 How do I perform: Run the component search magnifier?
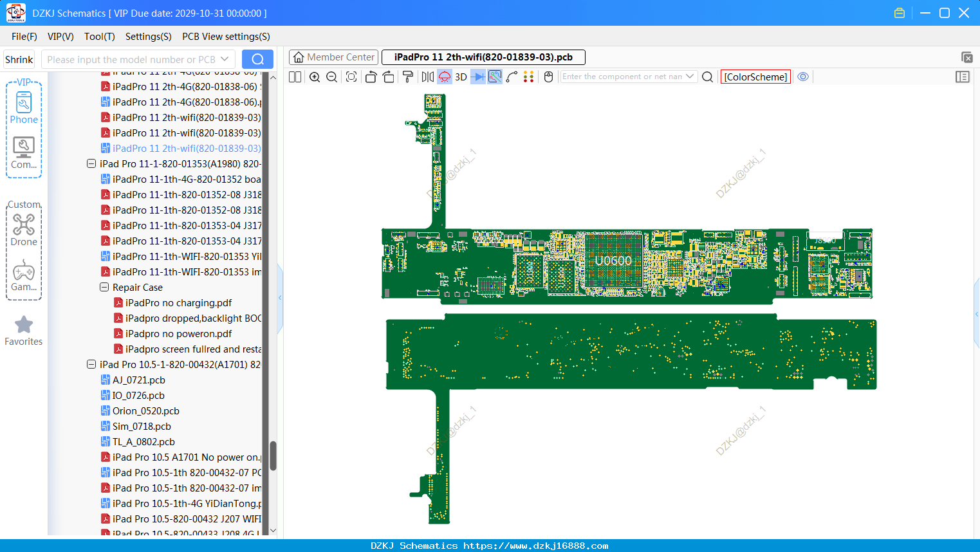(707, 77)
